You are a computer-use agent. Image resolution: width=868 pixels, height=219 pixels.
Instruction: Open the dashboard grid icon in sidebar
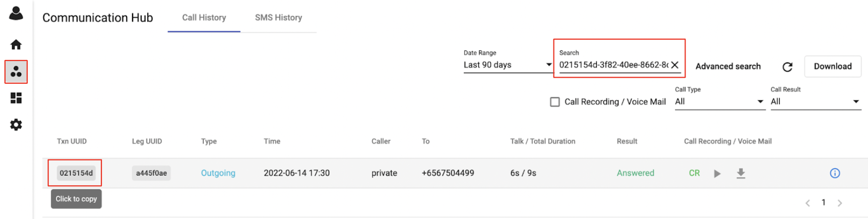click(x=16, y=98)
